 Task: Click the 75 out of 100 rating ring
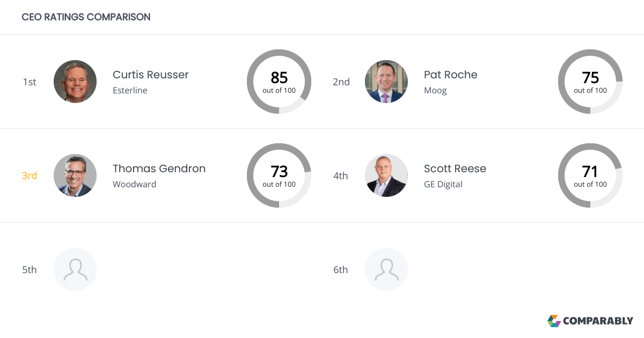(590, 82)
